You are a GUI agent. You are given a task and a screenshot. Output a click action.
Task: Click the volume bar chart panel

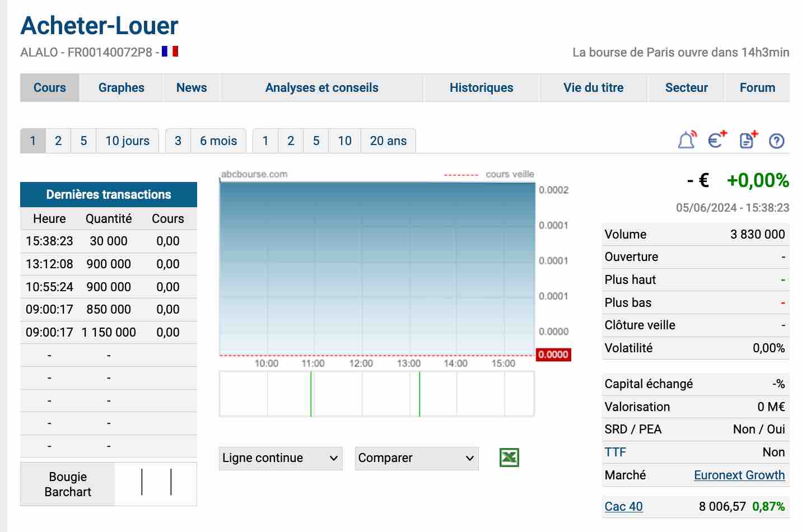point(377,394)
